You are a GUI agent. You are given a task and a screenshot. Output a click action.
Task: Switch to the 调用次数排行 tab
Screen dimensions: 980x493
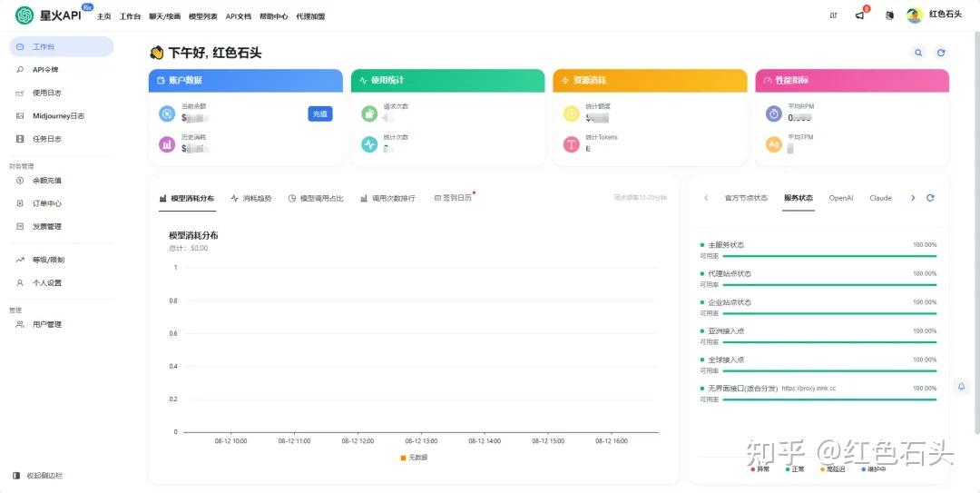pyautogui.click(x=387, y=198)
